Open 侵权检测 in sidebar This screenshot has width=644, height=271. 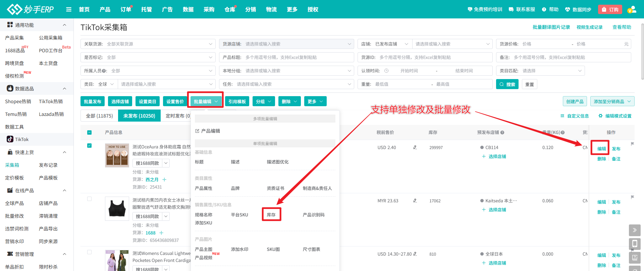[14, 76]
